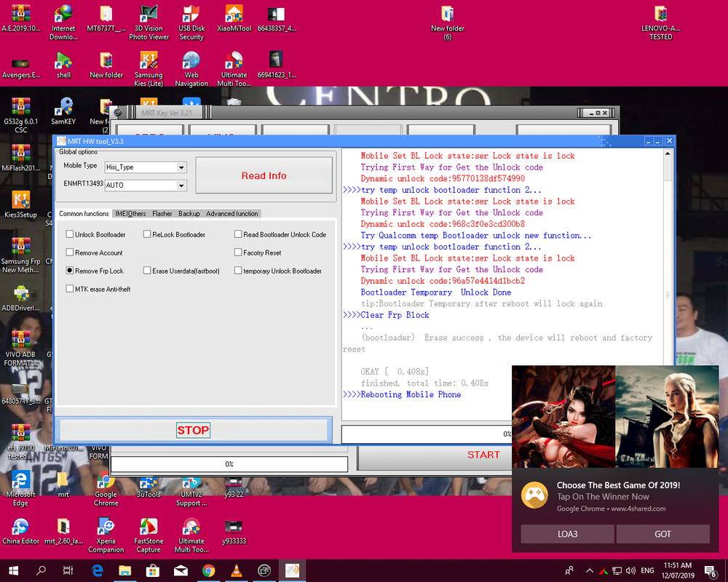Open Samsung Kies (Lite) shortcut
This screenshot has height=582, width=728.
click(x=149, y=68)
